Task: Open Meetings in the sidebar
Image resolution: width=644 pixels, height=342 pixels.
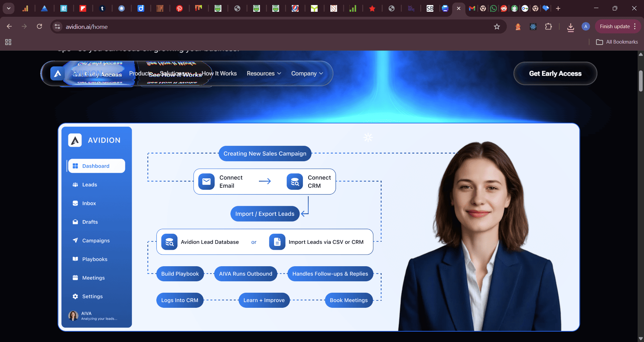Action: (x=93, y=278)
